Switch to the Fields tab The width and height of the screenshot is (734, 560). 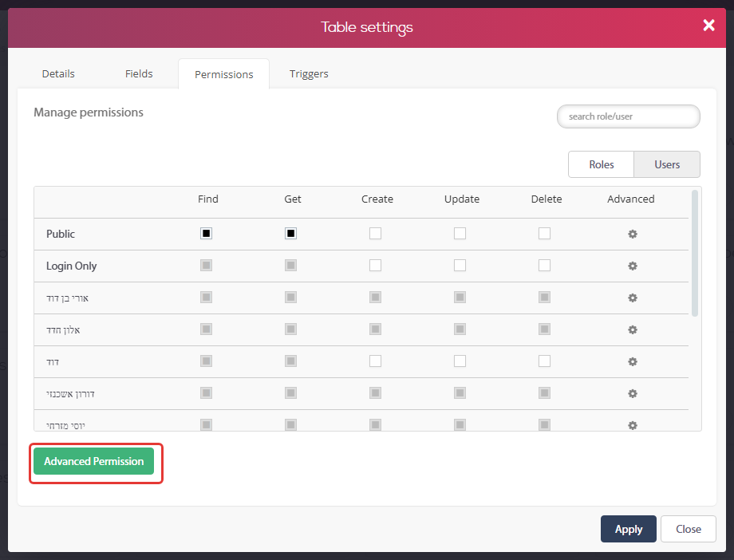coord(139,73)
